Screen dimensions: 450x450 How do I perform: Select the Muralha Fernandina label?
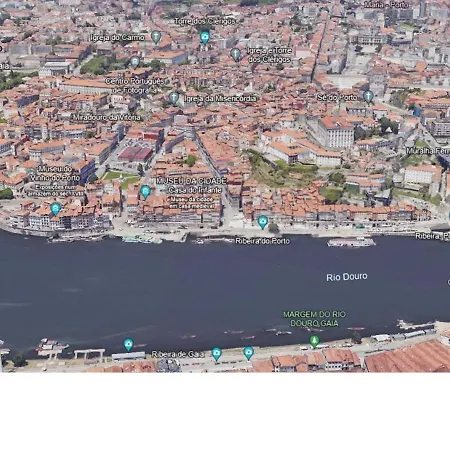coord(428,151)
